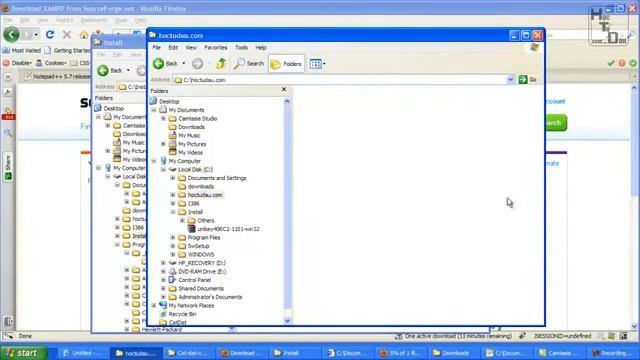Select Desktop in folder tree
The height and width of the screenshot is (360, 640).
(169, 101)
